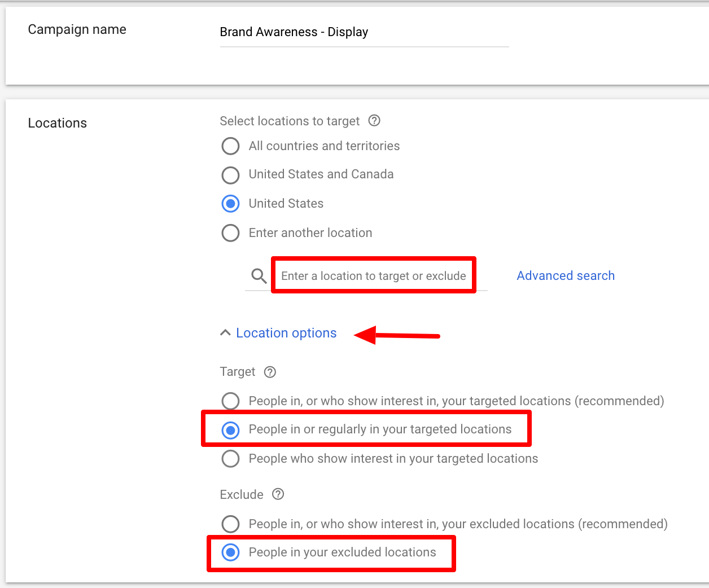Viewport: 709px width, 588px height.
Task: Choose People in or interested in excluded locations (recommended)
Action: 230,524
